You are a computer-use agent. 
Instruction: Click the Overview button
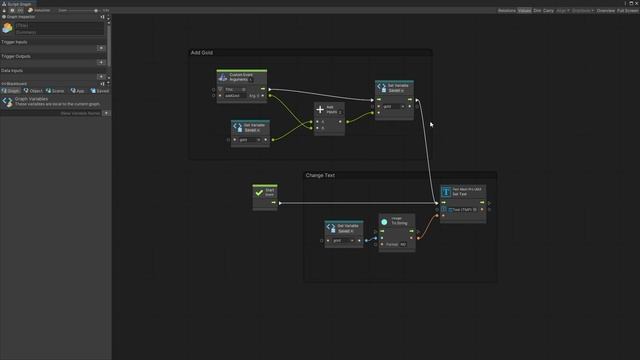pos(606,11)
